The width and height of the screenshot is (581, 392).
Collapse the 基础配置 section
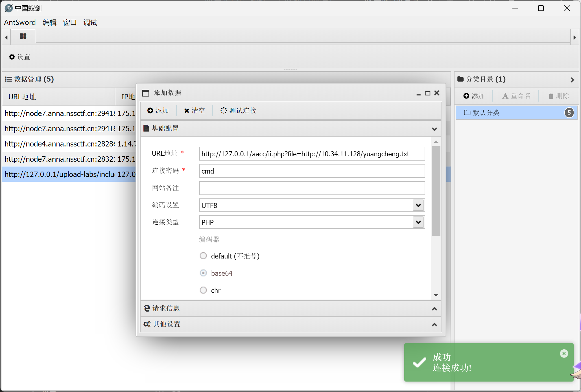coord(434,129)
